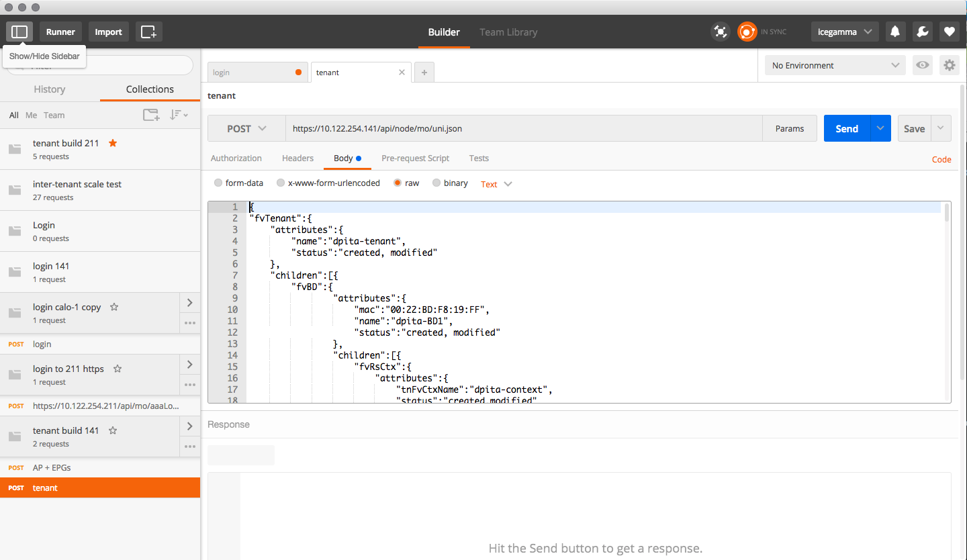Switch to the Collections tab
The image size is (967, 560).
pos(150,89)
